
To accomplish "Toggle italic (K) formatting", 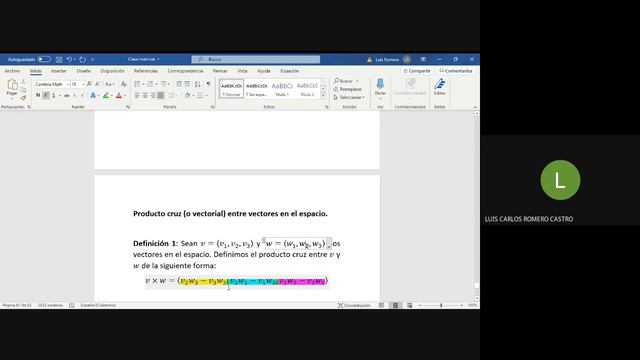I will (46, 96).
